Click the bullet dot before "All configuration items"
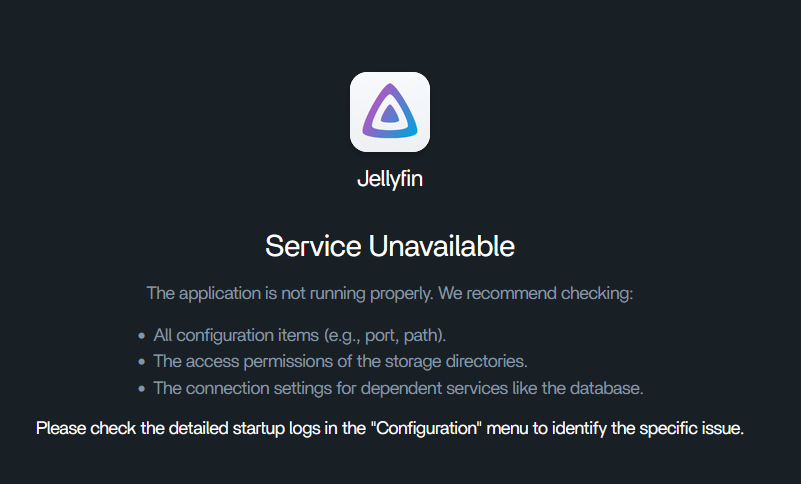The width and height of the screenshot is (801, 484). tap(141, 336)
